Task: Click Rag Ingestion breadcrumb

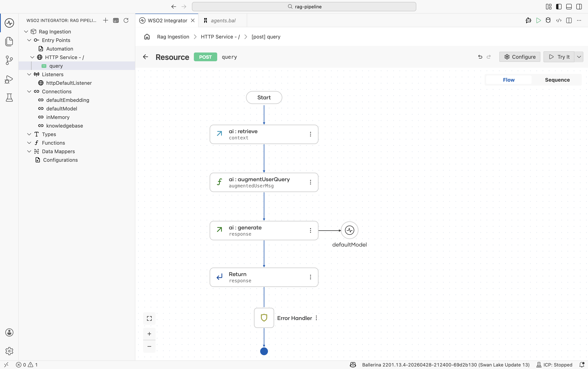Action: [x=173, y=37]
